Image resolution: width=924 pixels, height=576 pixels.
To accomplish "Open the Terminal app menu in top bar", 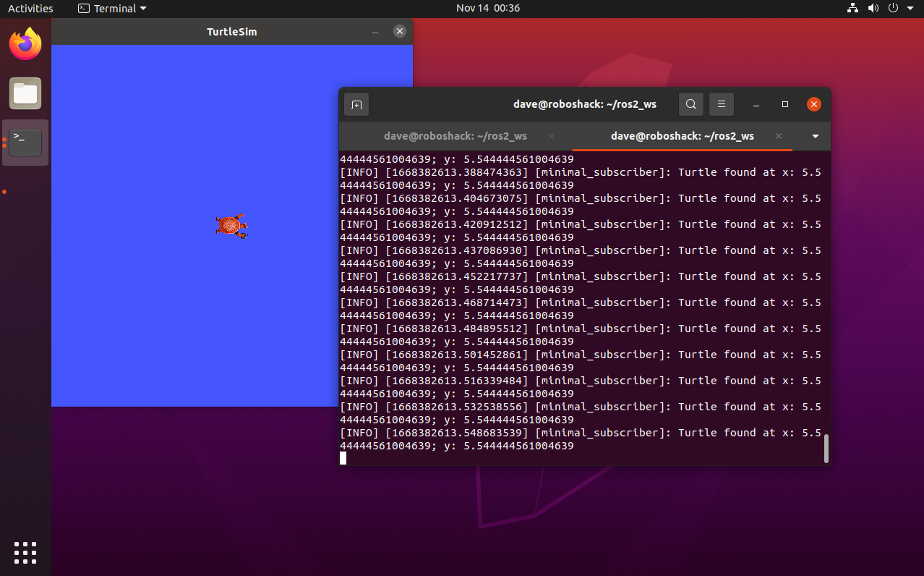I will 112,9.
